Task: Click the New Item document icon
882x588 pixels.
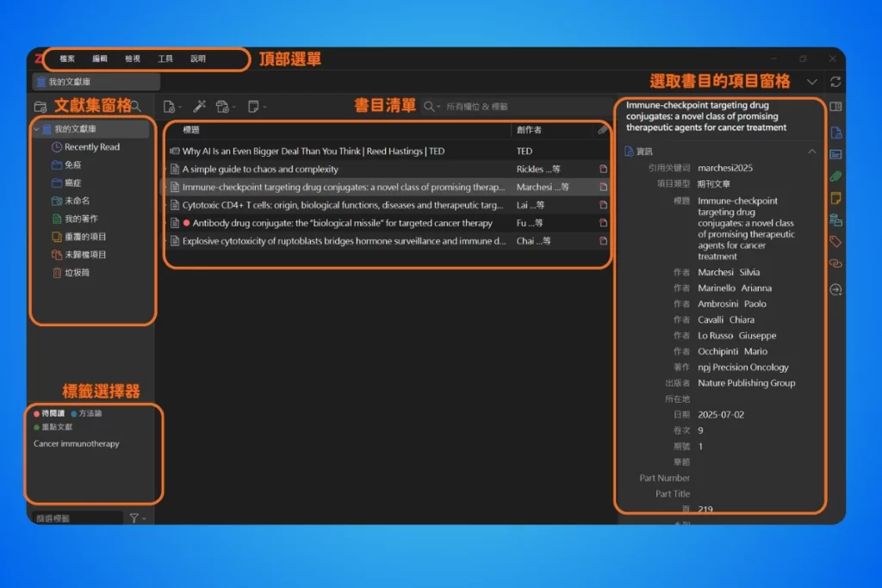Action: 169,106
